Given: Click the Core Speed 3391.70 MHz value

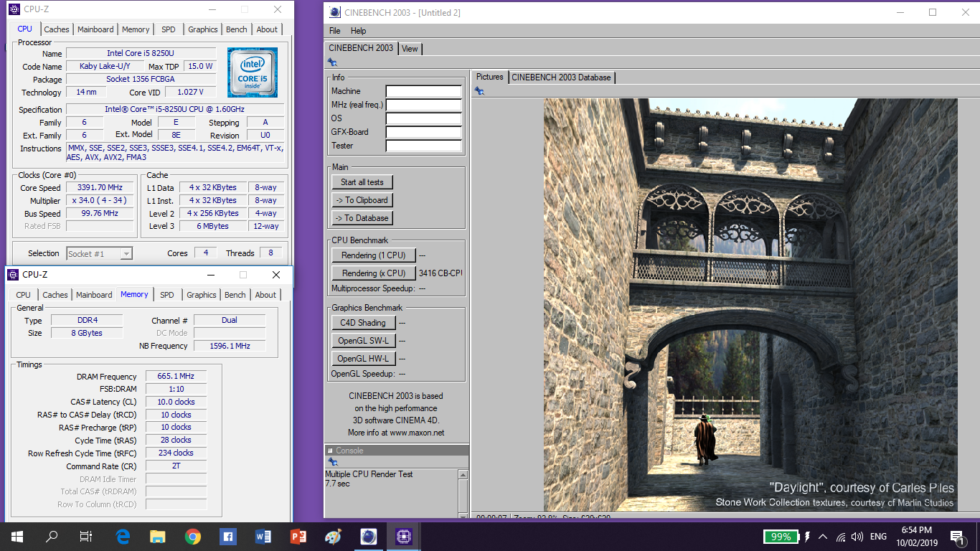Looking at the screenshot, I should (x=100, y=187).
